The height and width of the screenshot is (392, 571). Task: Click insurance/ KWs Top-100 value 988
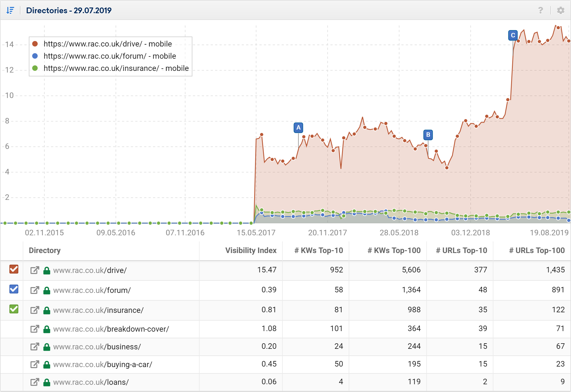414,310
